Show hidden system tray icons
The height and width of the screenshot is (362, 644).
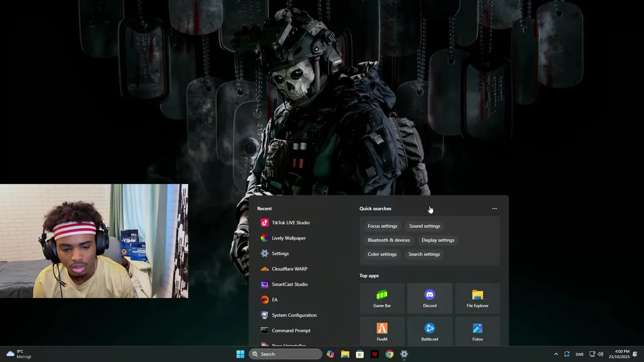[x=556, y=354]
